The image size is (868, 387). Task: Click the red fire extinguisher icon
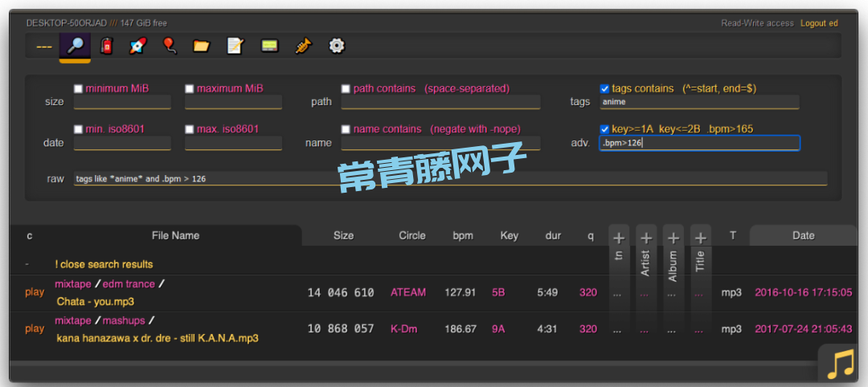(106, 47)
